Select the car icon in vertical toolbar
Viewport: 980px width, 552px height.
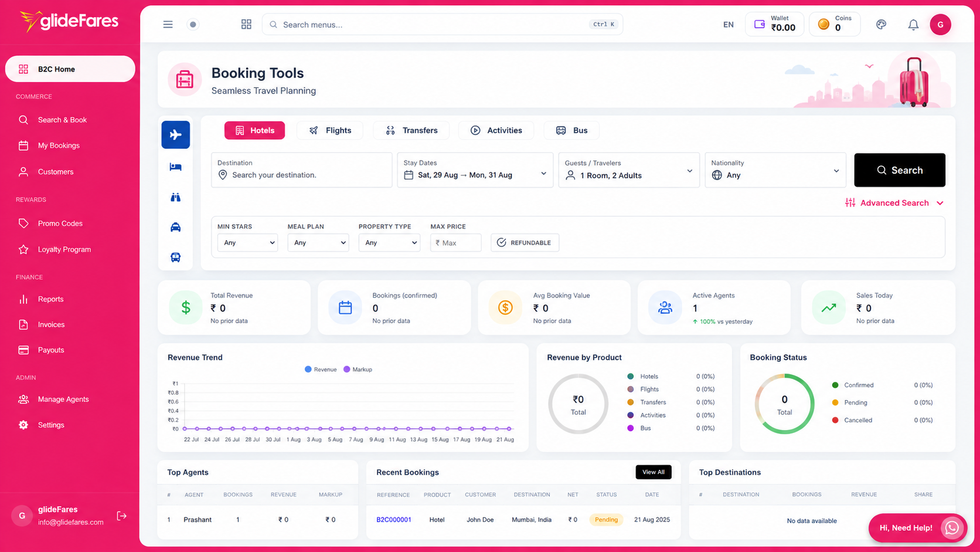176,228
